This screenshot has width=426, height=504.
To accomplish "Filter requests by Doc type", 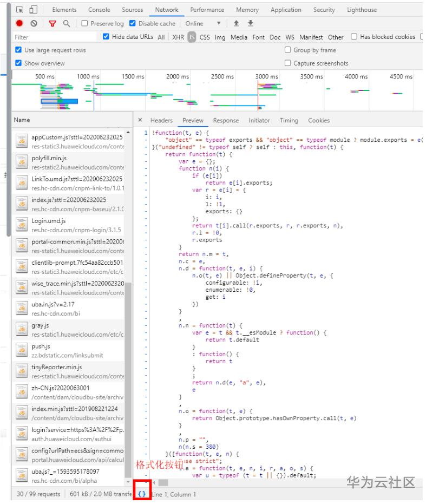I will pos(275,37).
